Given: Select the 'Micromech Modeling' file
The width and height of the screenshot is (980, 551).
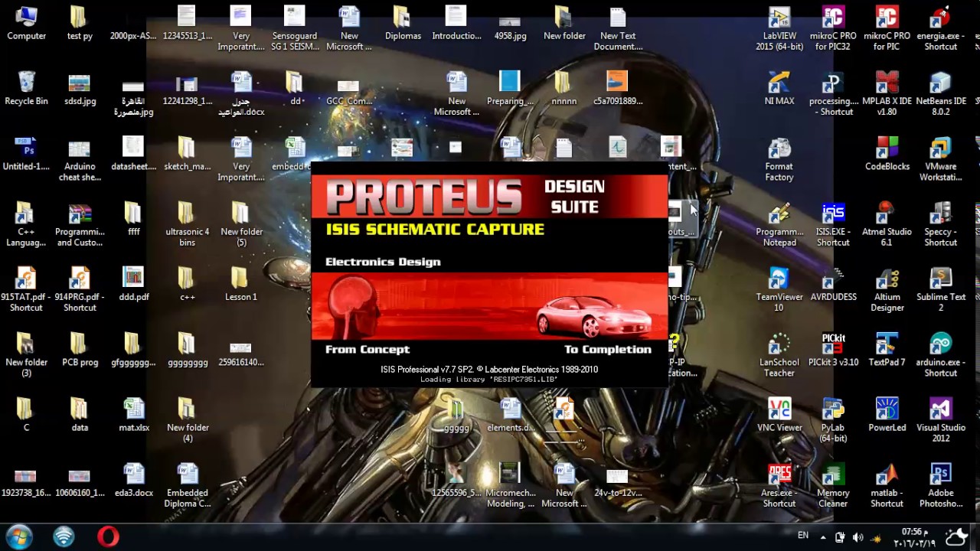Looking at the screenshot, I should coord(510,486).
